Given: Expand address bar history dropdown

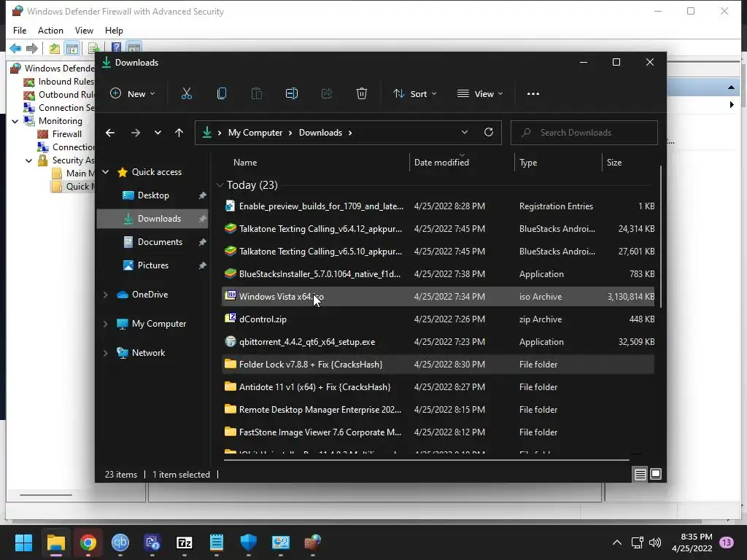Looking at the screenshot, I should 465,133.
